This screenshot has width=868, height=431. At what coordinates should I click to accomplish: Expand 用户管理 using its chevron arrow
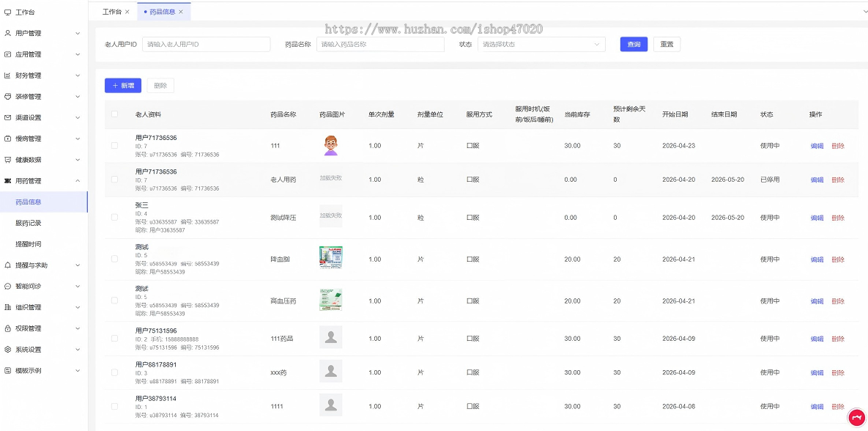(x=78, y=33)
